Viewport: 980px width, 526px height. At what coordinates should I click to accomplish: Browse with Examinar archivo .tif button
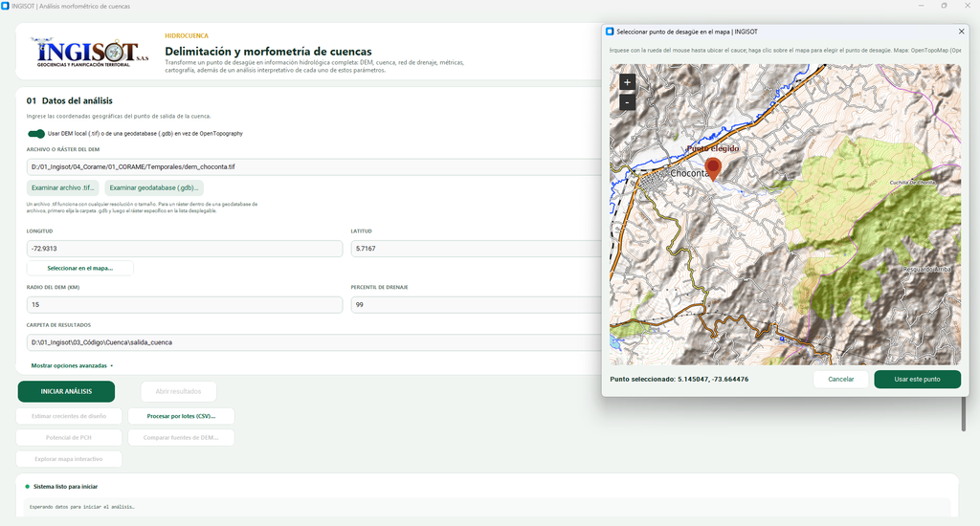[x=62, y=187]
